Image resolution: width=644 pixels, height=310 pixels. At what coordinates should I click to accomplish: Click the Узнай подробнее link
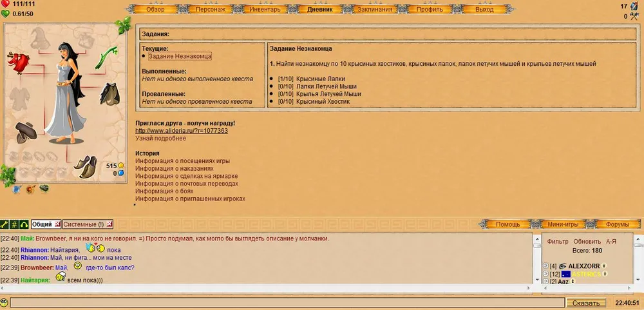click(160, 138)
